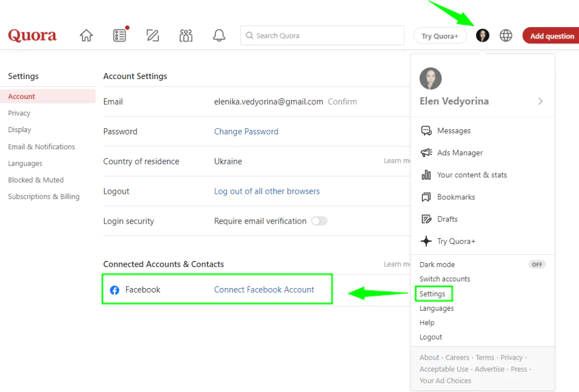Click the Try Quora+ header button
The height and width of the screenshot is (392, 579).
tap(440, 36)
